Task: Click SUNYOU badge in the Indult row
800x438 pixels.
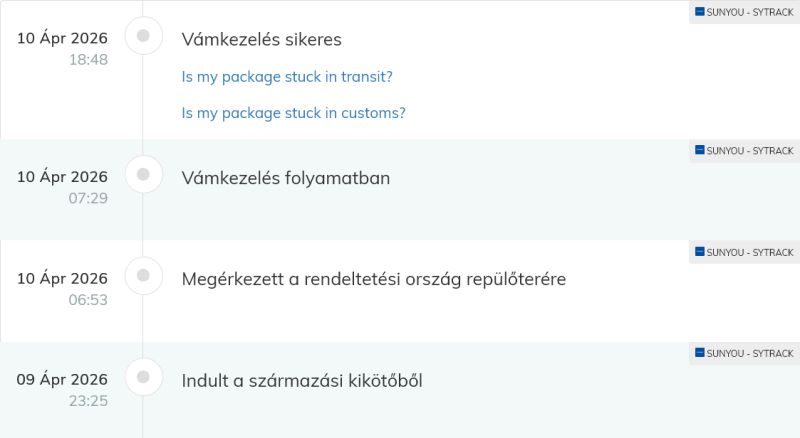Action: pyautogui.click(x=744, y=353)
